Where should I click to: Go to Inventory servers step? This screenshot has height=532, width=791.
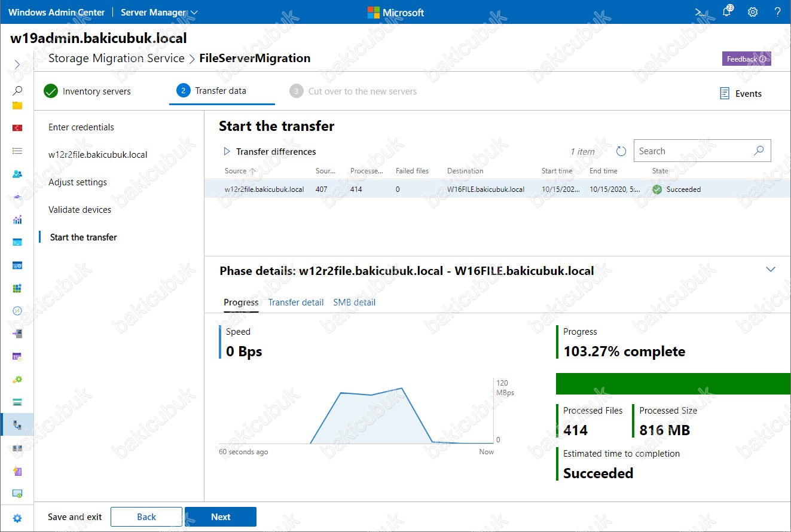tap(87, 91)
